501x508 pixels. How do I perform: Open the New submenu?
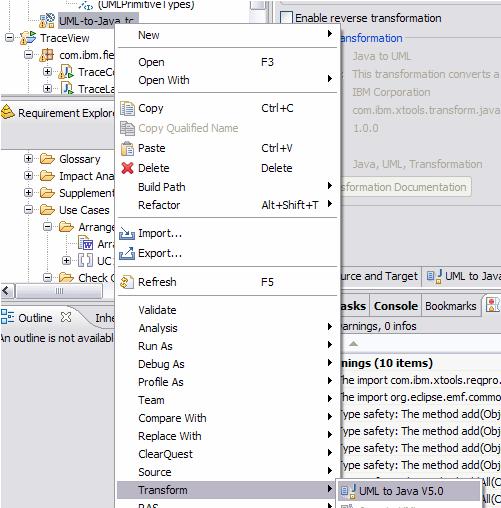[227, 35]
